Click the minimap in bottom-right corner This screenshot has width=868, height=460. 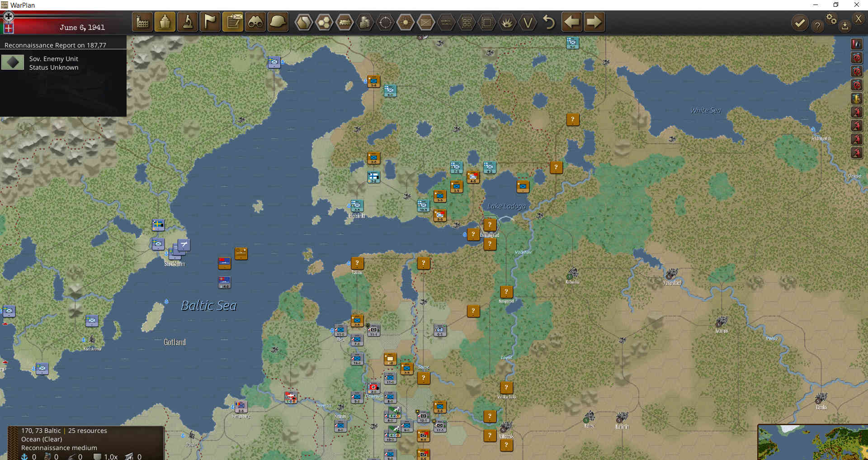tap(813, 442)
